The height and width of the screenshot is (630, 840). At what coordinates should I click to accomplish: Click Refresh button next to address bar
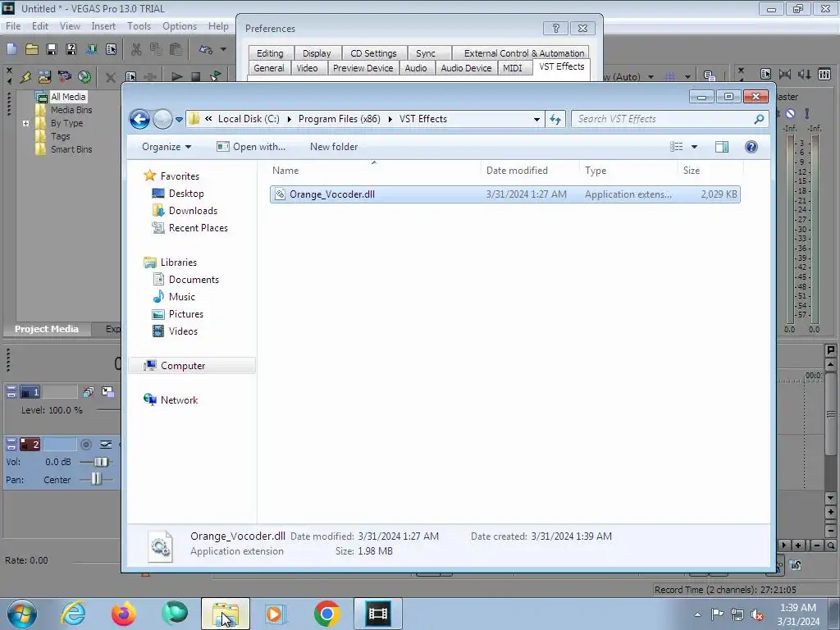555,119
